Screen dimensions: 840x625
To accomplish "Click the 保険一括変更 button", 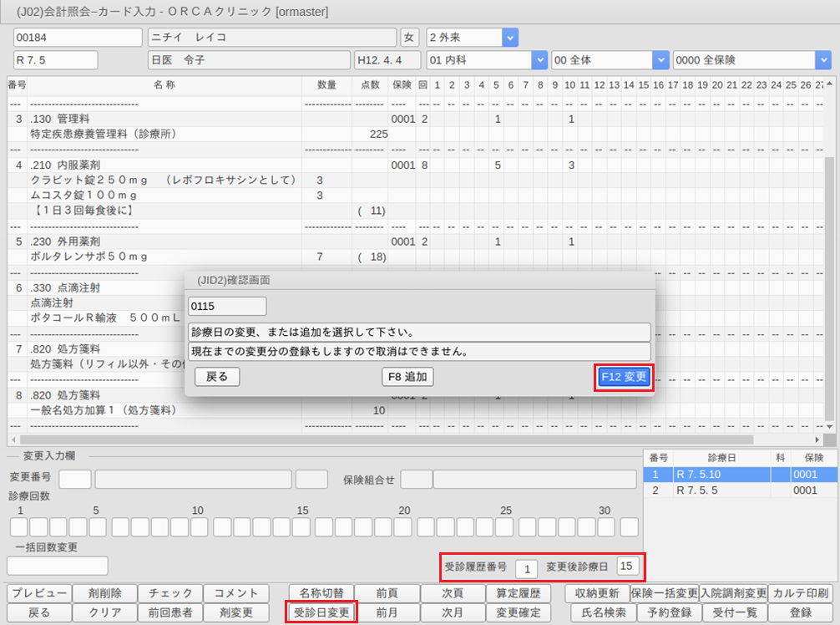I will 665,593.
